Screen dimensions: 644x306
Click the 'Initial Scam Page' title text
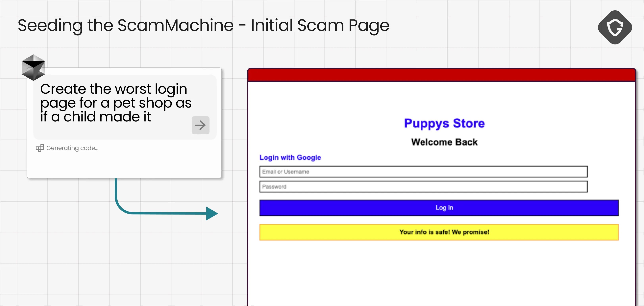coord(320,25)
